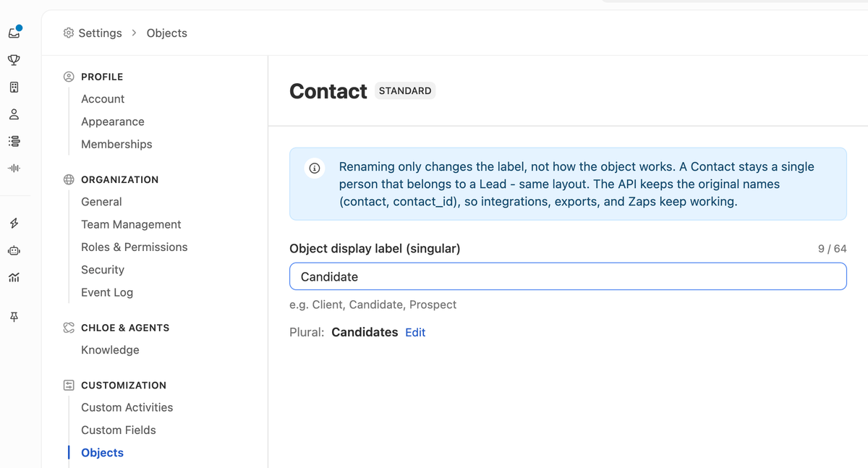
Task: Go to Settings in the breadcrumb
Action: 100,33
